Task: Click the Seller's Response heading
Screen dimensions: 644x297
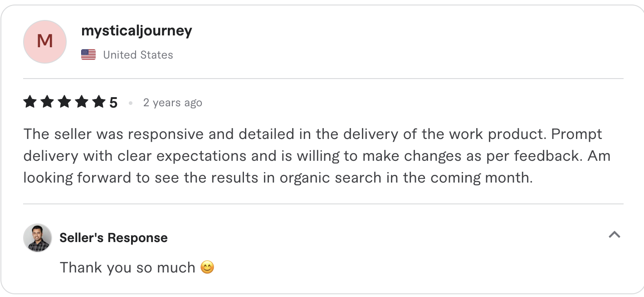Action: pos(113,238)
